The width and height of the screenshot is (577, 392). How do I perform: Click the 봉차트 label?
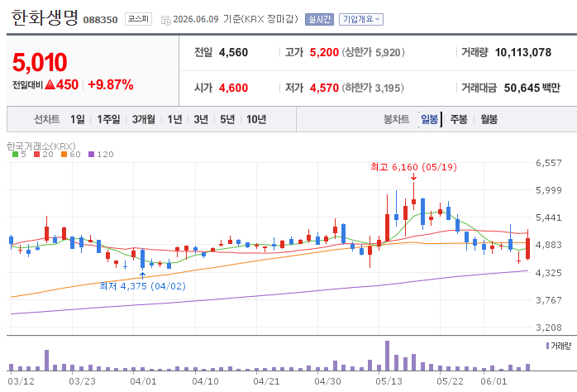click(x=396, y=119)
